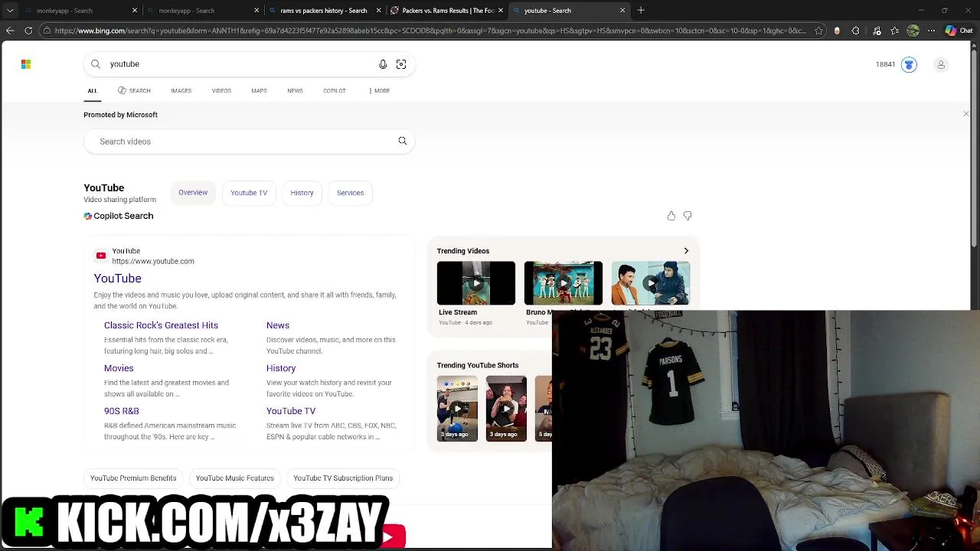Viewport: 980px width, 551px height.
Task: Select the VIDEOS tab
Action: click(x=221, y=91)
